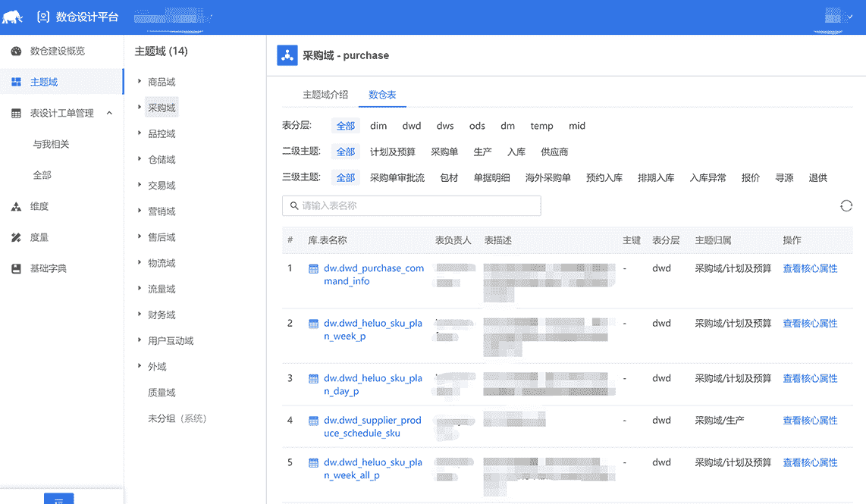View 查看核心属性 for dw.dwd_supplier_produce_schedule_sku row
The height and width of the screenshot is (504, 866).
coord(810,421)
